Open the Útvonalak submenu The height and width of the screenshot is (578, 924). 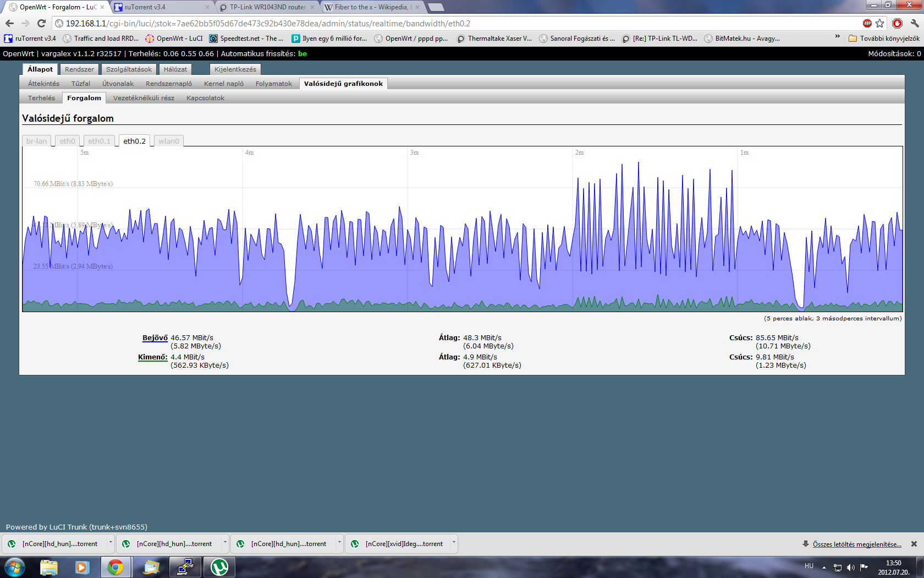[x=118, y=84]
